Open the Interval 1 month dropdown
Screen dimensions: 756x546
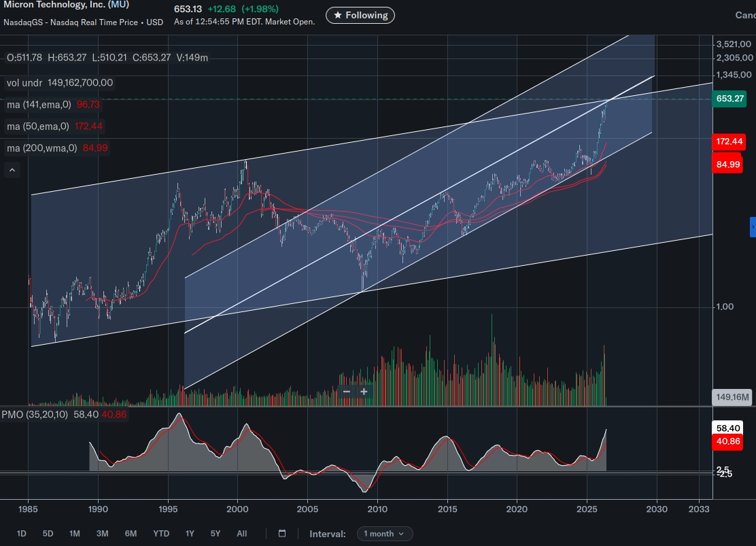(x=385, y=534)
